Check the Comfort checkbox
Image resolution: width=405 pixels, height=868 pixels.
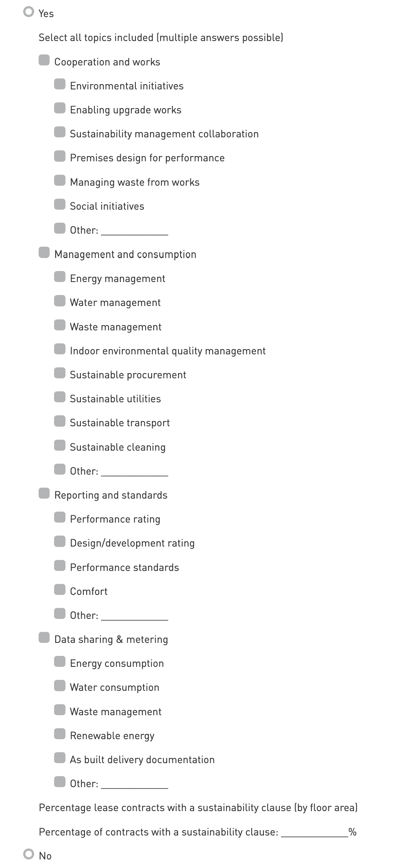(60, 590)
